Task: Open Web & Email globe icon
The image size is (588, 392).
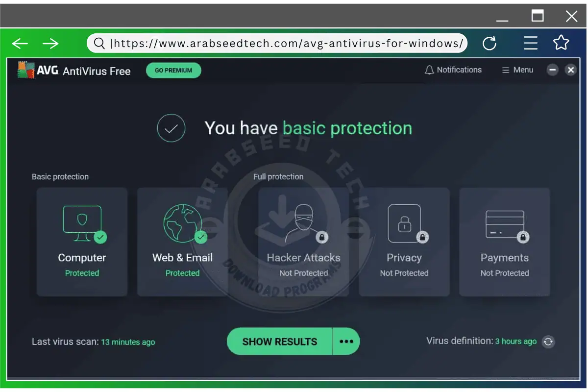Action: point(183,223)
